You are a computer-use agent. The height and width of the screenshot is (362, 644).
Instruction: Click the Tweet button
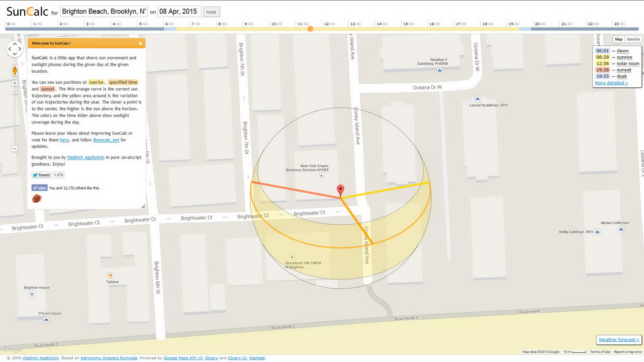[x=41, y=175]
